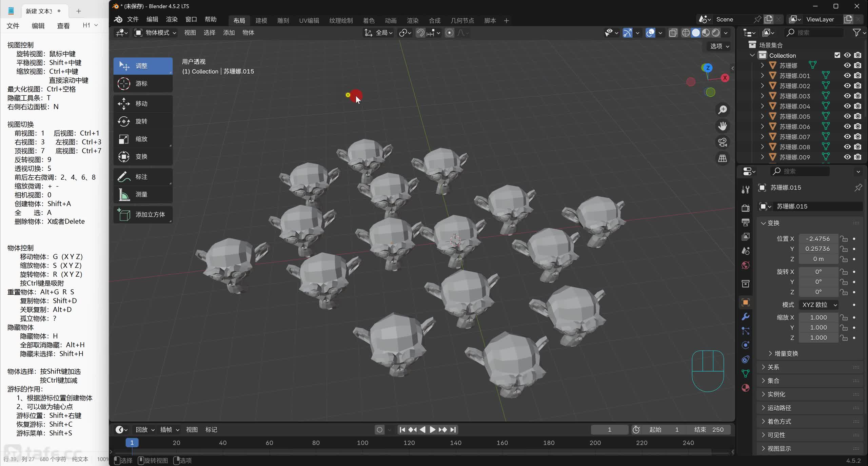Uncheck the Collection exclude checkbox

pos(837,55)
